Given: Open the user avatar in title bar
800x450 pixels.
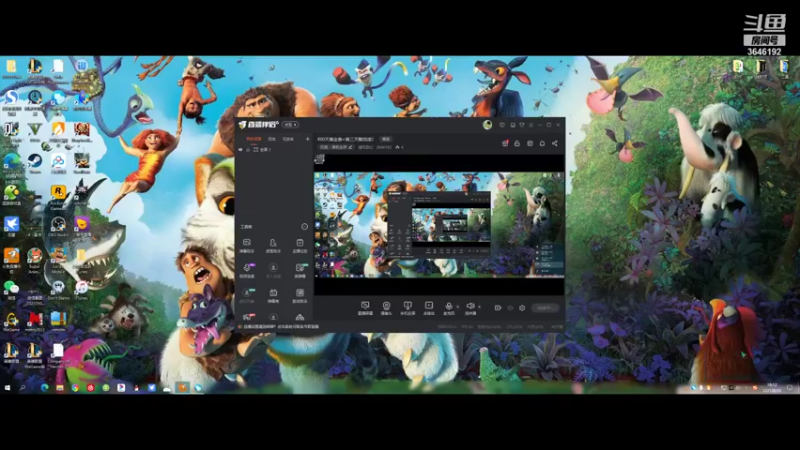Looking at the screenshot, I should 487,124.
